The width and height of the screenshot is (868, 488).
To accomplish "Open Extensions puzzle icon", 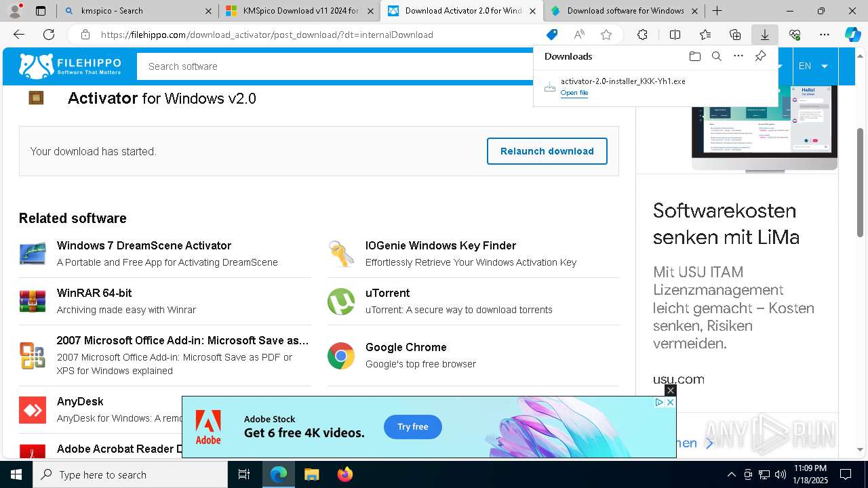I will 642,35.
